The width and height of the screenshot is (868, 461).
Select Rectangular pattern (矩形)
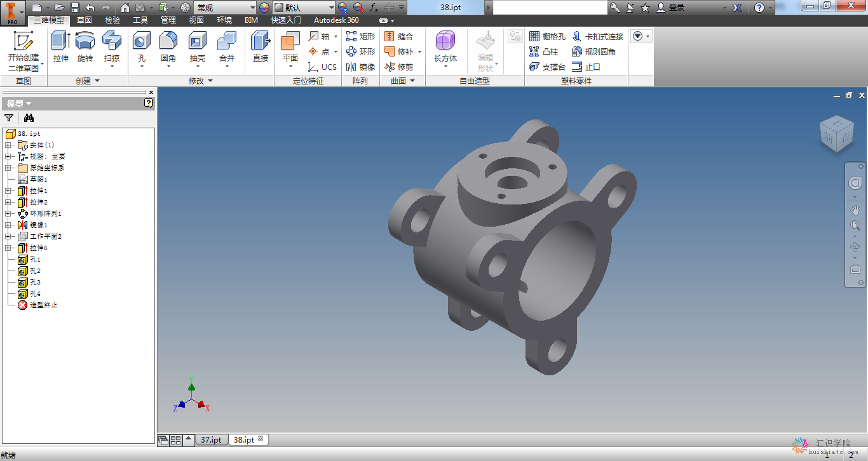(x=360, y=36)
